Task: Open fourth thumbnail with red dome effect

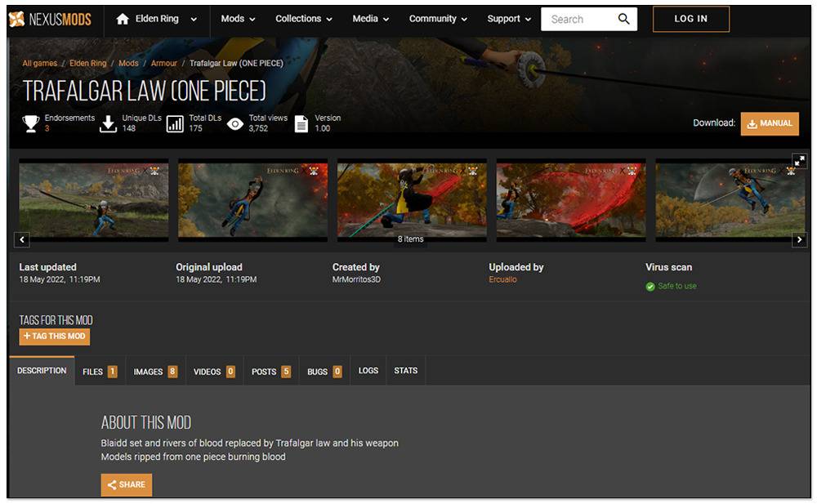Action: click(571, 200)
